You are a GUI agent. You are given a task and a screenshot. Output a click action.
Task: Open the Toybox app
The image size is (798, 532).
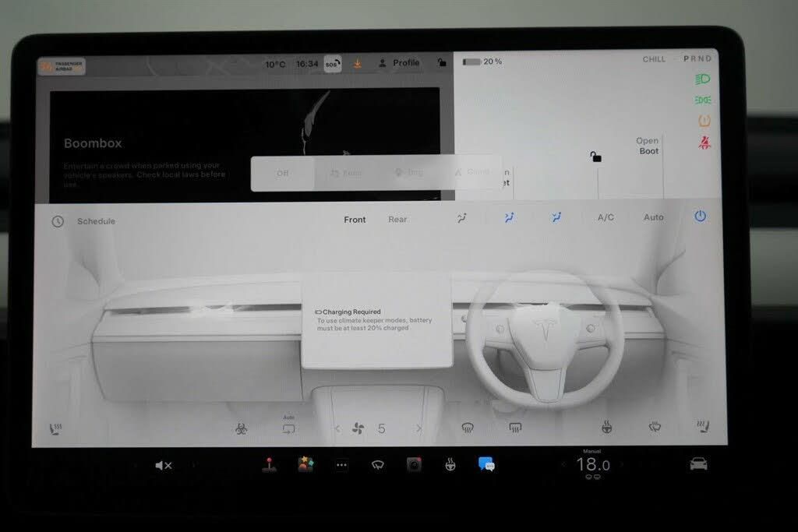(305, 464)
